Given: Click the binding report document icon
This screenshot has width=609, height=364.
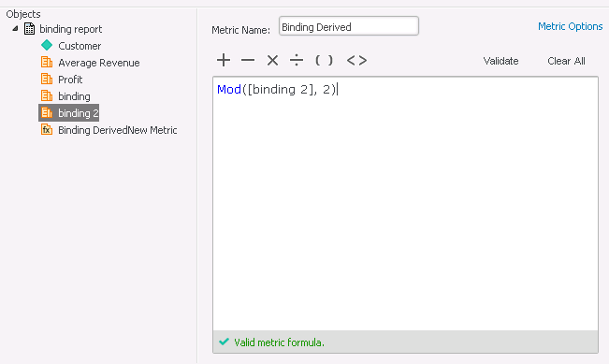Looking at the screenshot, I should pyautogui.click(x=30, y=29).
